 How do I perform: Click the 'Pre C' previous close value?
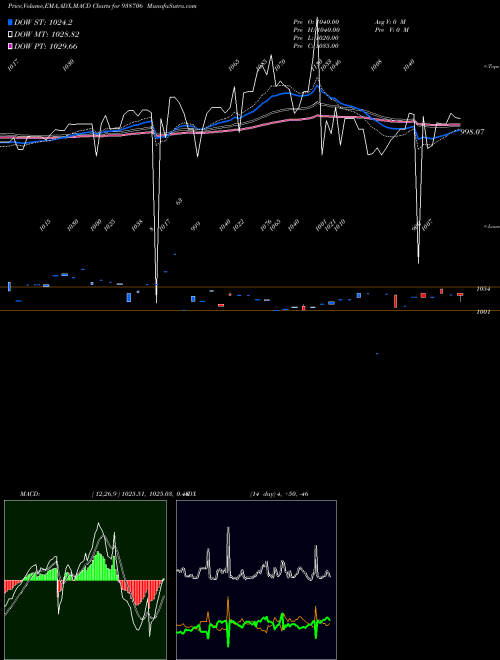click(316, 46)
